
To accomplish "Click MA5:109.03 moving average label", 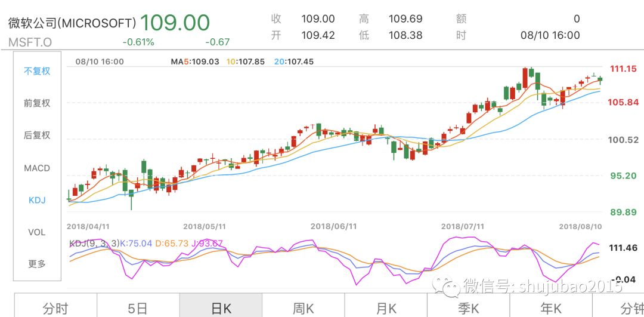I will [195, 61].
